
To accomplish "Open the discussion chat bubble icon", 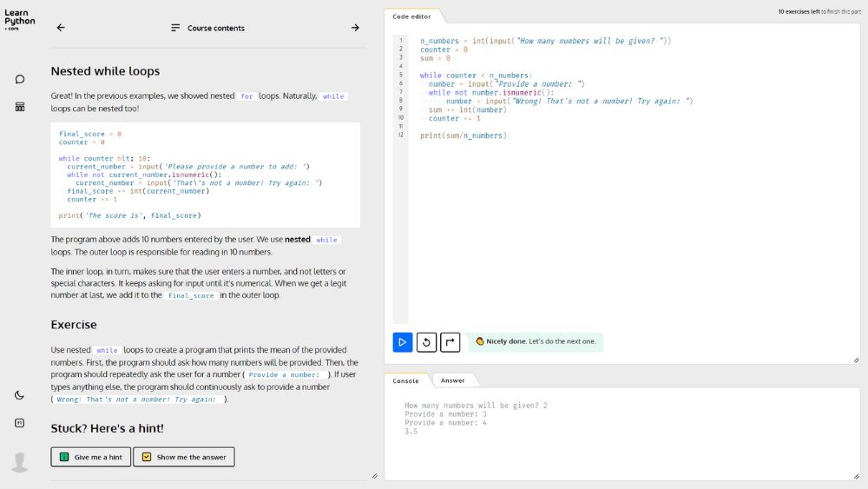I will click(x=20, y=79).
